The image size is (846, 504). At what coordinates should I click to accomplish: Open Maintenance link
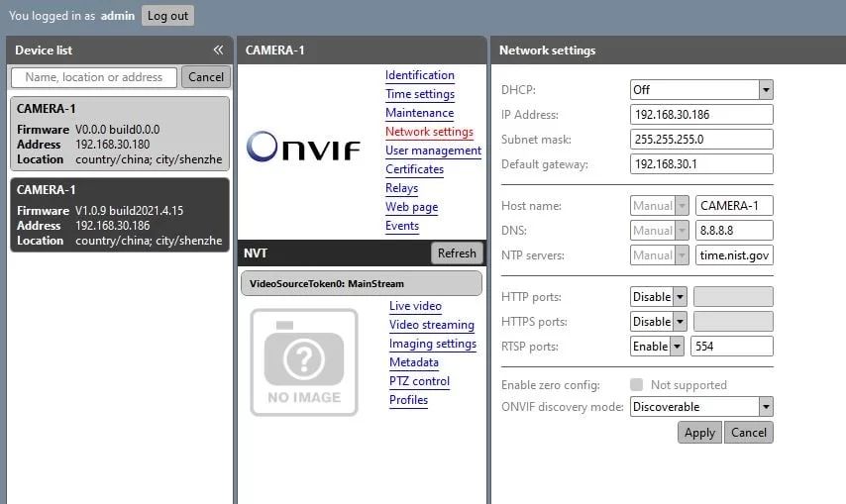419,113
